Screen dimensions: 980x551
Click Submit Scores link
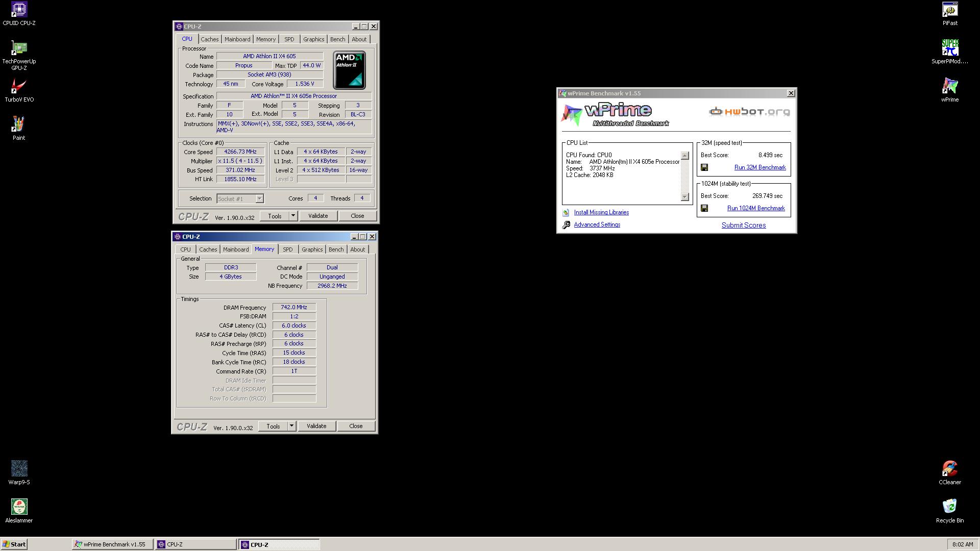tap(743, 225)
